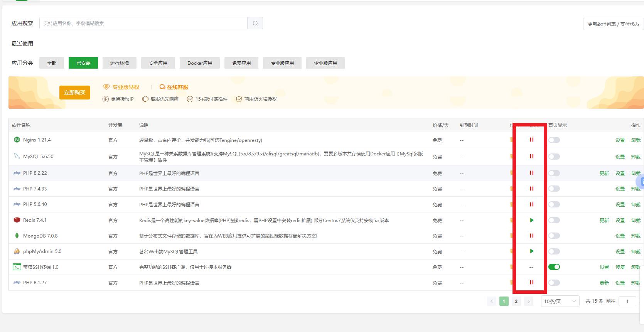Click the pause status icon of PHP 7.4.33
The width and height of the screenshot is (644, 332).
click(532, 189)
